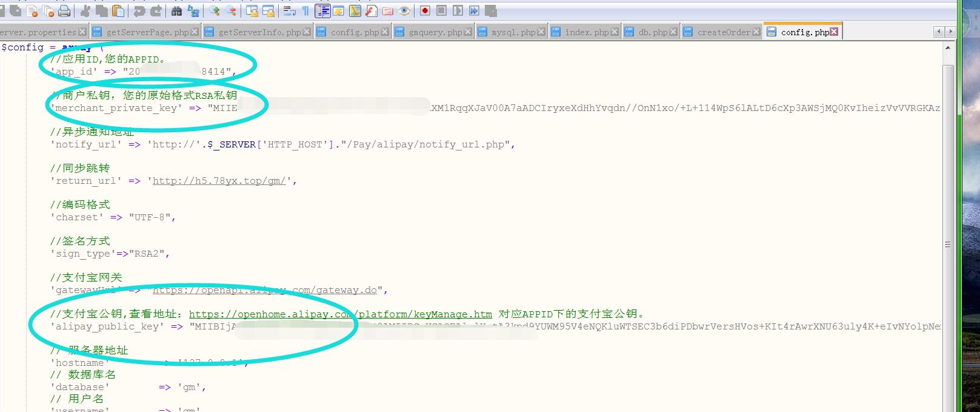Open the Function List panel icon

[372, 11]
